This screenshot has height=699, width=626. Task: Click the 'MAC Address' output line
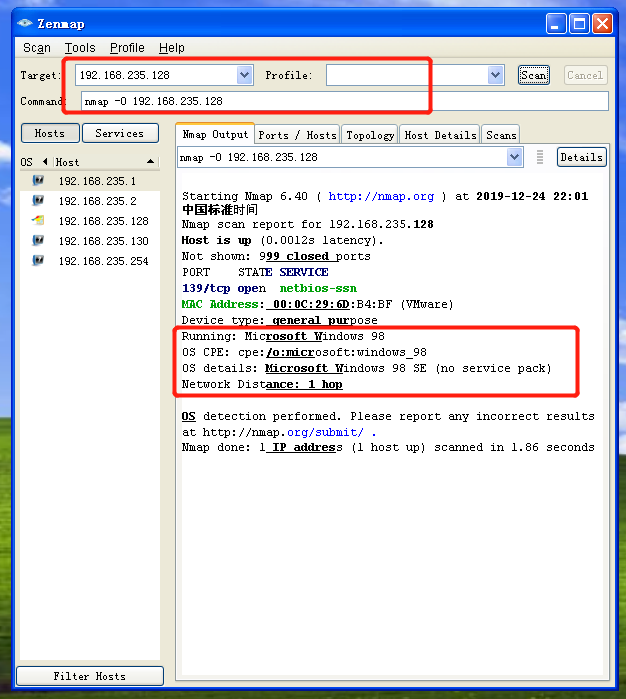coord(317,304)
